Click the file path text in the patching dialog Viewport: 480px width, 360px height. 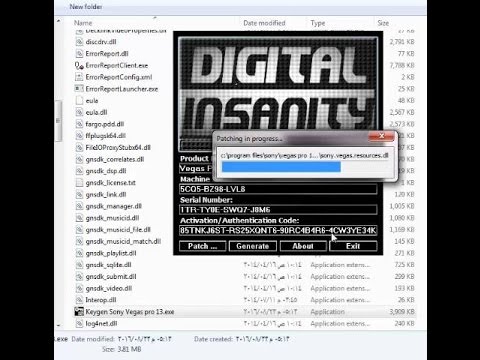(304, 155)
